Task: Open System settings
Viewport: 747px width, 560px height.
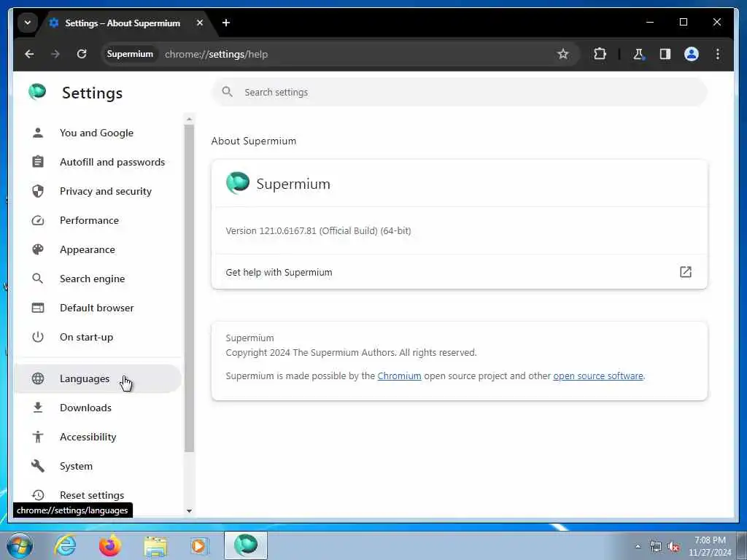Action: pos(98,466)
